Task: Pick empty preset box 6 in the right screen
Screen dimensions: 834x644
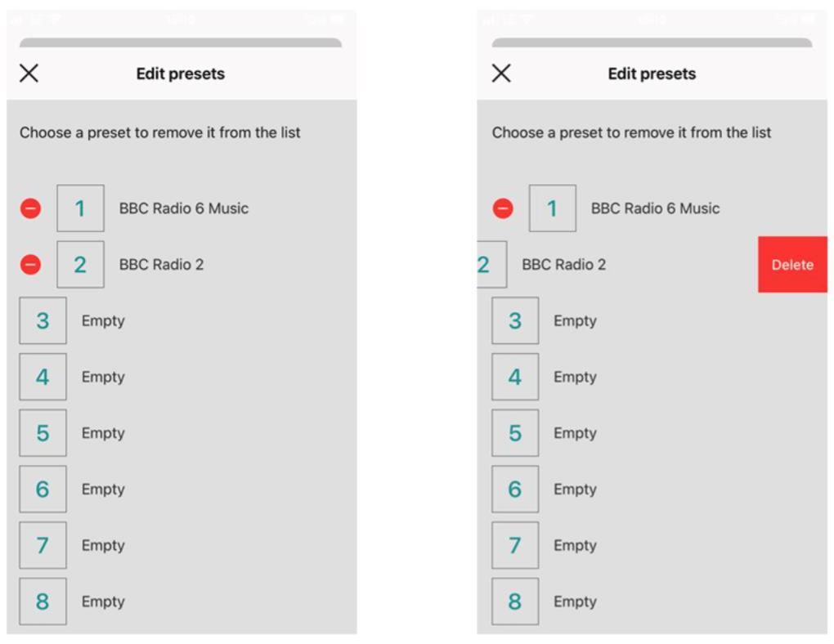Action: [515, 490]
